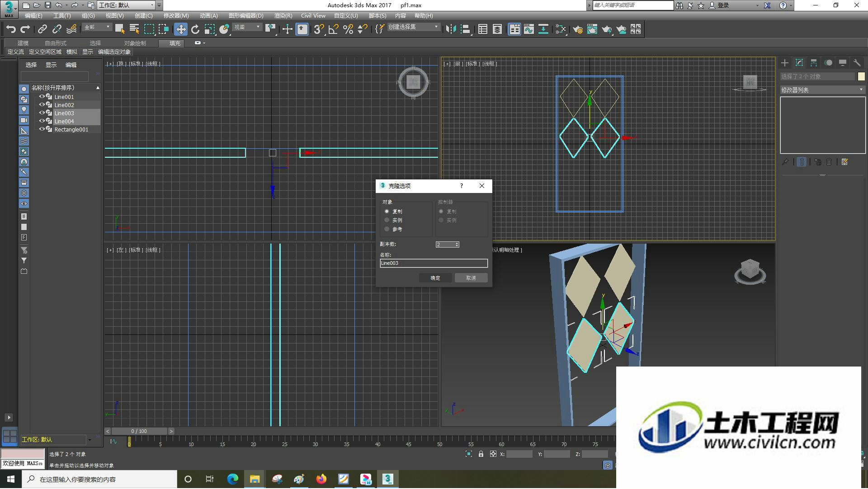
Task: Open Select by Name list
Action: [x=134, y=29]
